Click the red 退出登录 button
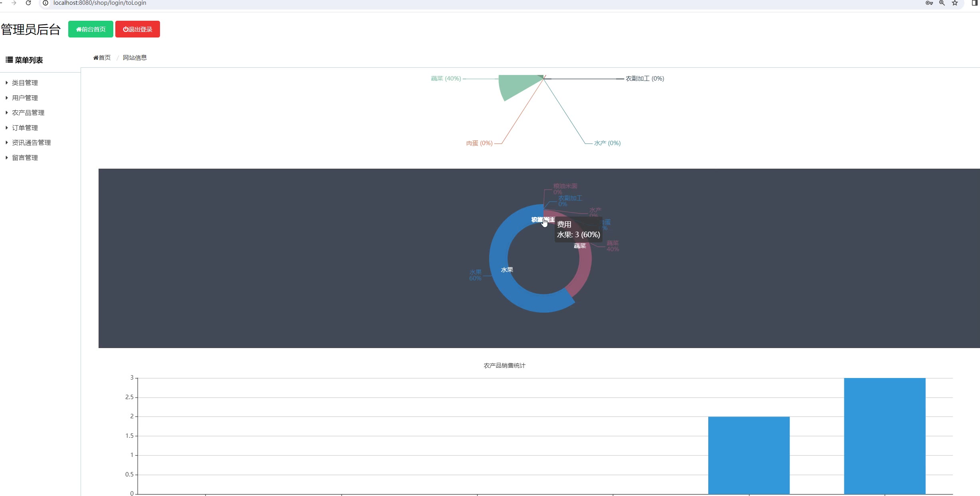 pyautogui.click(x=138, y=29)
